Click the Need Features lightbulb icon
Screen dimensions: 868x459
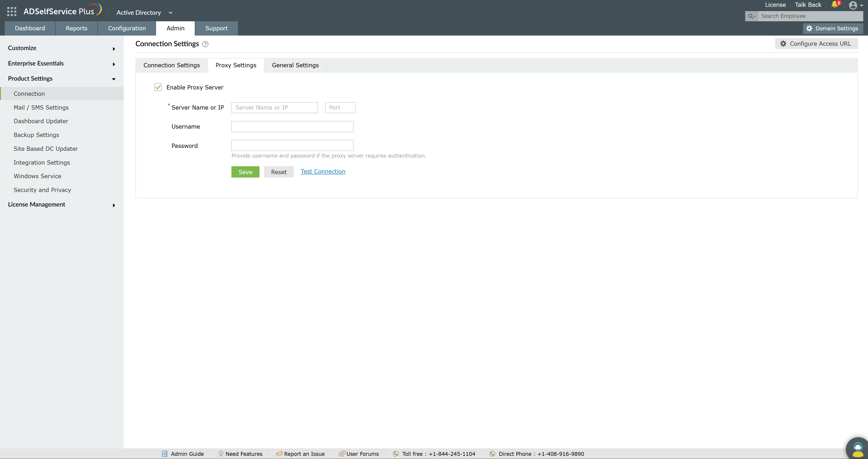point(221,454)
